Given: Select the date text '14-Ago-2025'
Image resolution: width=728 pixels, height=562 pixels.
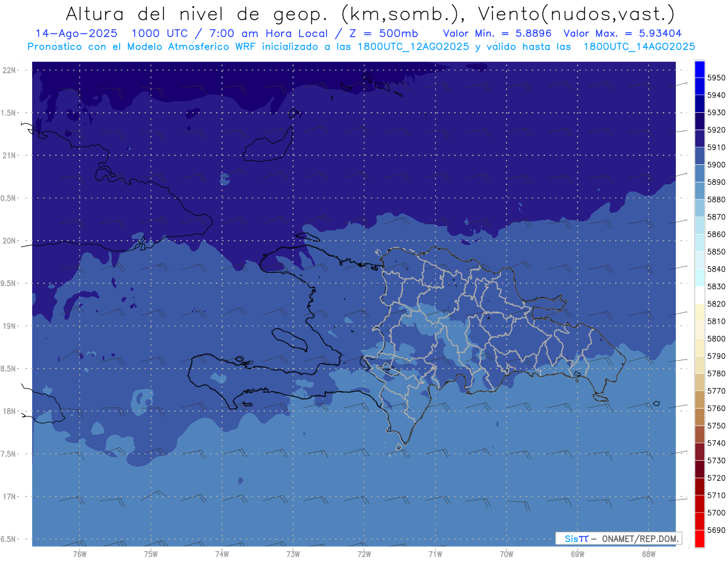Looking at the screenshot, I should coord(75,33).
